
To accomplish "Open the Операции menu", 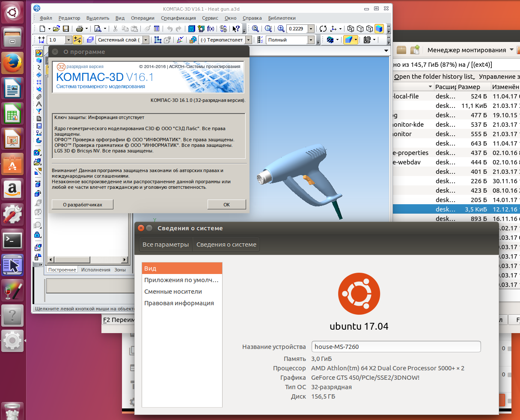I will tap(143, 18).
